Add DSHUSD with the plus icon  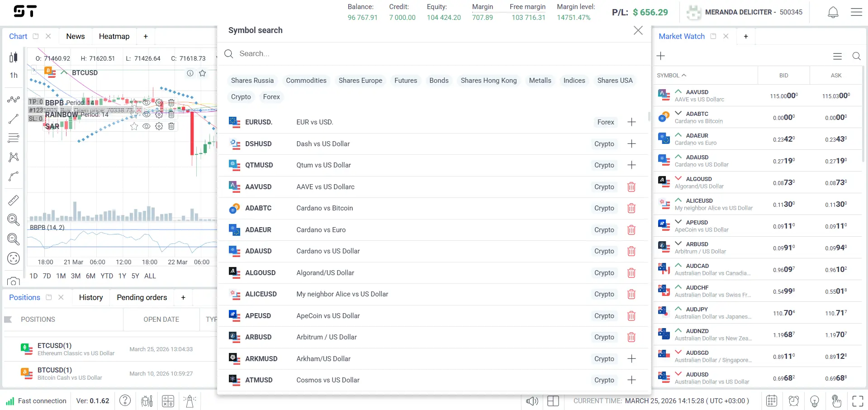[x=631, y=144]
